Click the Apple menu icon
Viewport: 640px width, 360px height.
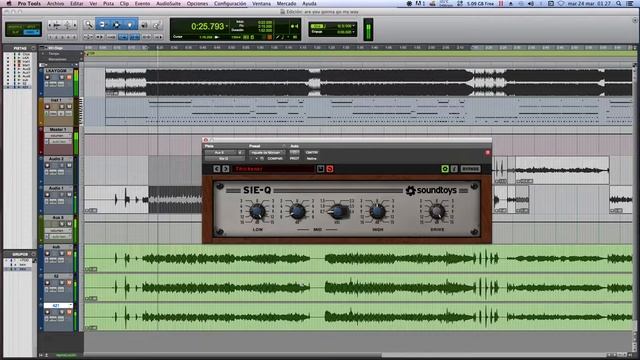coord(9,3)
